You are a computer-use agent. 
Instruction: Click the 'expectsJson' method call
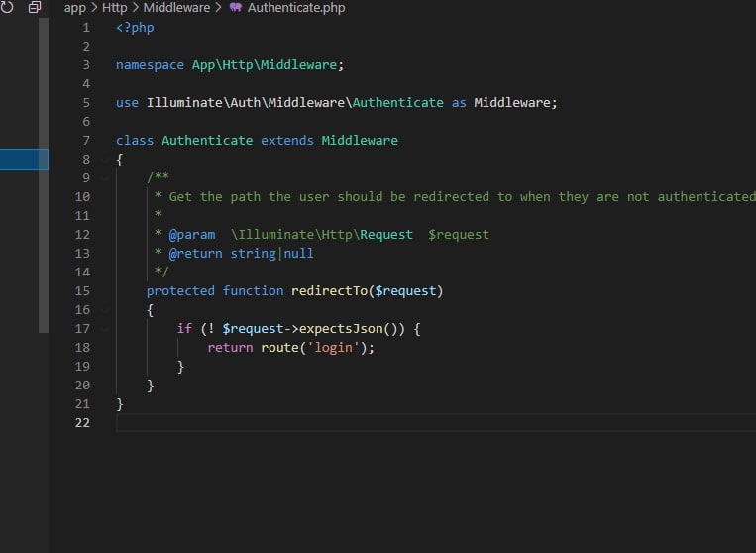point(341,329)
